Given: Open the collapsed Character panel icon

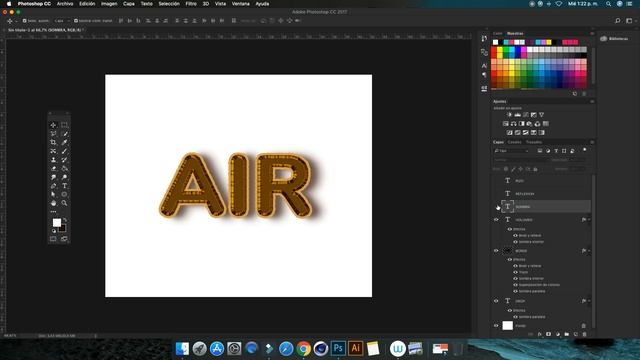Looking at the screenshot, I should 484,65.
